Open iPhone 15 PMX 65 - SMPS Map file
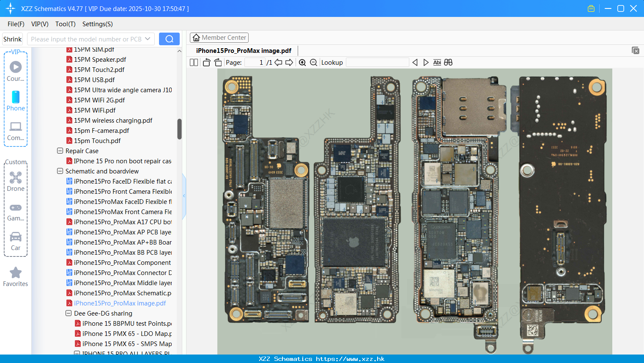The width and height of the screenshot is (644, 363). (127, 344)
